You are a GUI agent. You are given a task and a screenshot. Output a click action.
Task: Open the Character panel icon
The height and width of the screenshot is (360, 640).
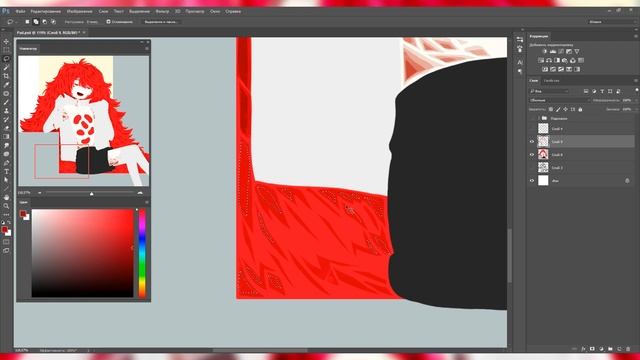click(x=520, y=62)
